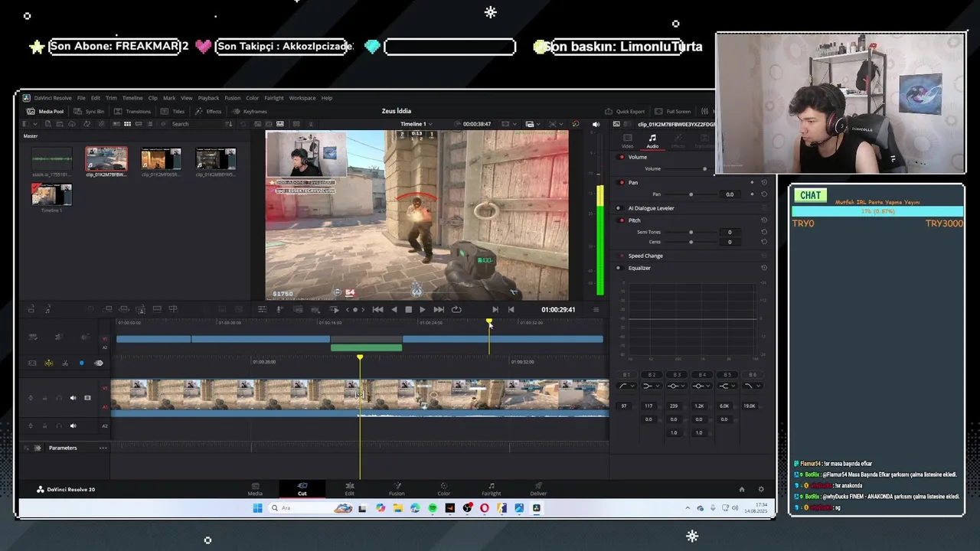Open the viewer tools sliders icon
Image resolution: width=980 pixels, height=551 pixels.
(262, 309)
